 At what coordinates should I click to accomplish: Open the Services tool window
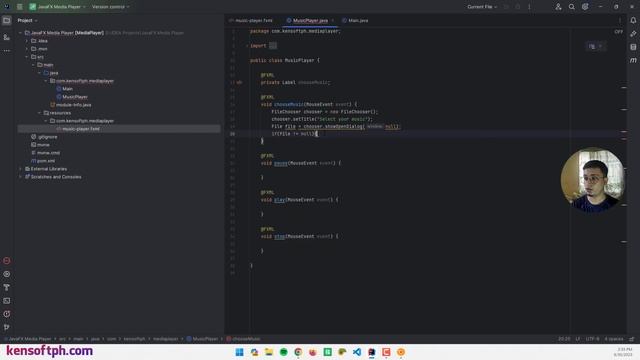(7, 274)
